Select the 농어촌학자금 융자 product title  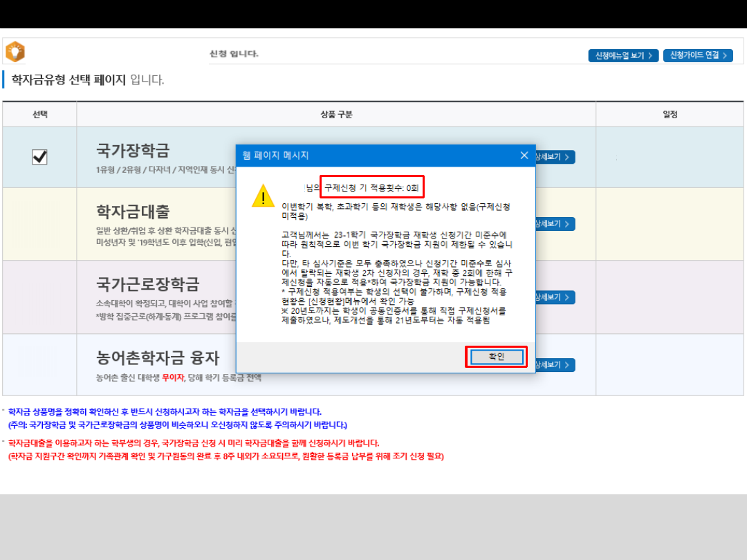158,357
